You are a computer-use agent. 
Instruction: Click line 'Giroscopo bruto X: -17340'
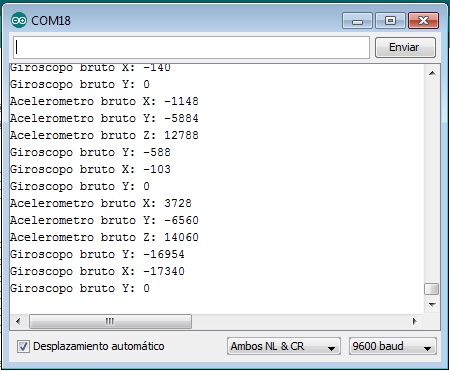click(x=97, y=271)
